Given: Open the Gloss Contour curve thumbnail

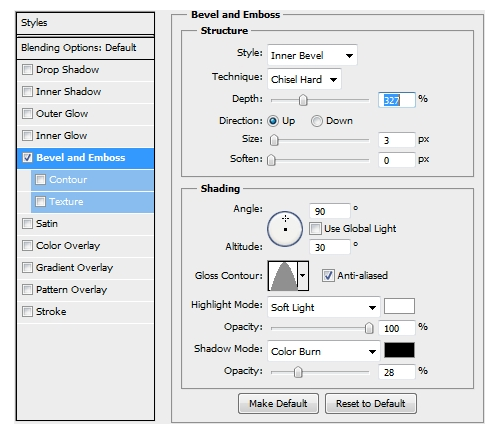Looking at the screenshot, I should coord(283,276).
